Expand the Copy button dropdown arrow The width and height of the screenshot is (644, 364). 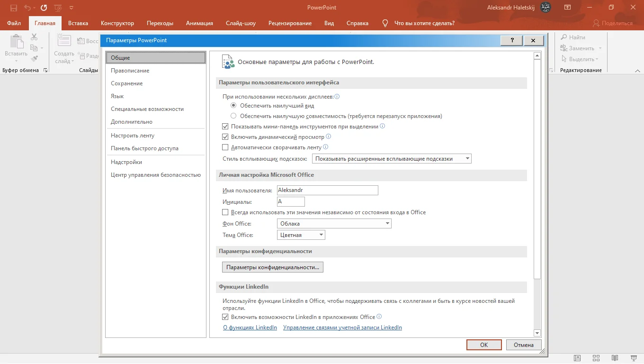coord(42,48)
